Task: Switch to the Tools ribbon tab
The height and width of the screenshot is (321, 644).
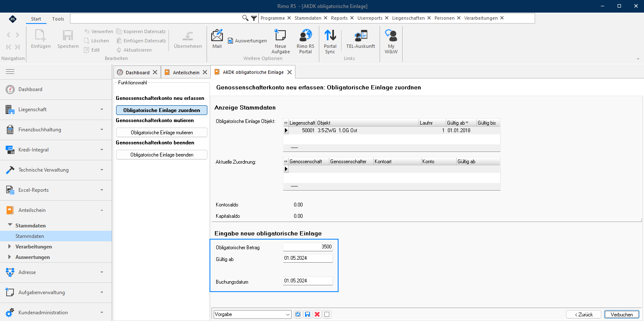Action: coord(58,19)
